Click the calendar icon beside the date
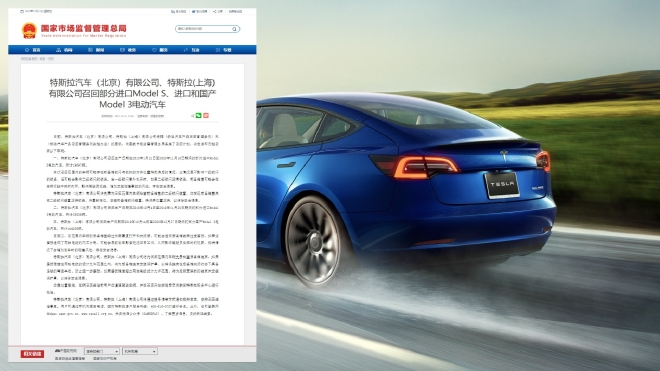Screen dimensions: 660x371 pos(22,11)
